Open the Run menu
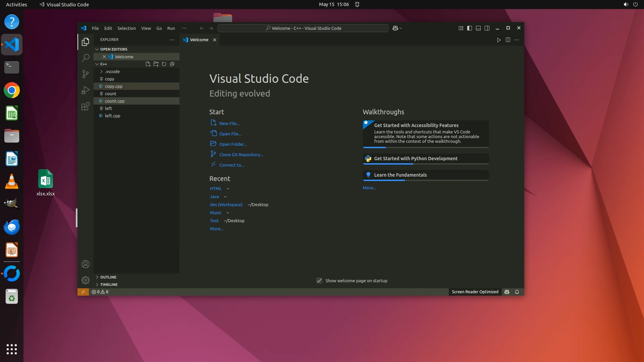Screen dimensions: 644x362 [171, 28]
